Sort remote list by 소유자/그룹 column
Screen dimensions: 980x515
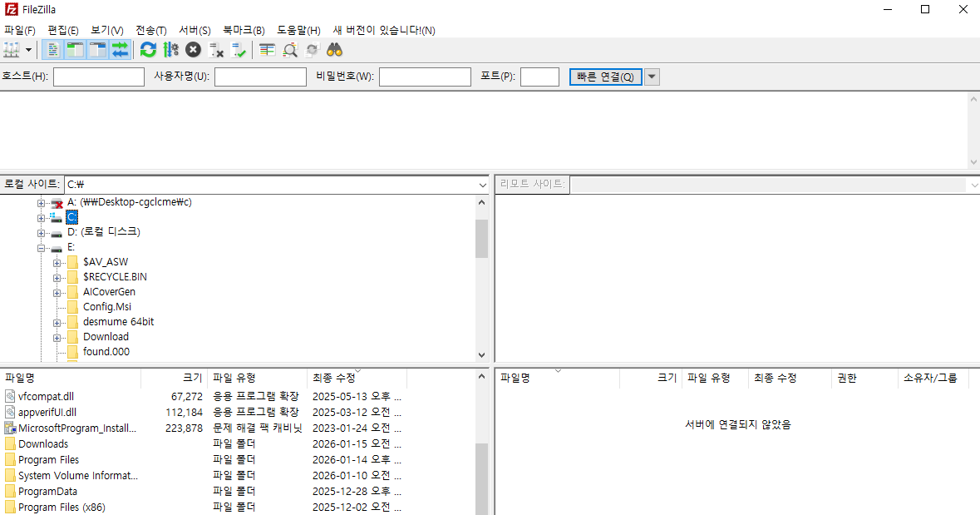click(933, 378)
